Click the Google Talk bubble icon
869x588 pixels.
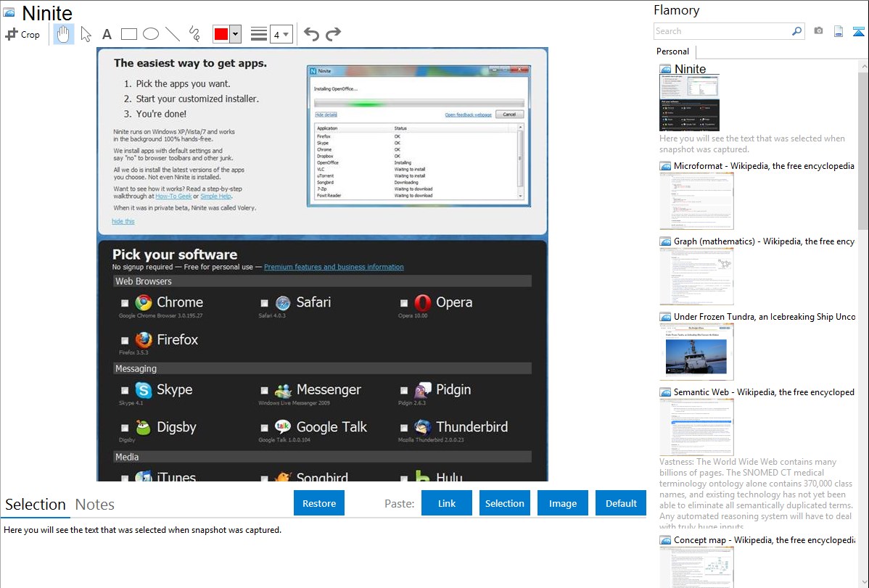[283, 427]
